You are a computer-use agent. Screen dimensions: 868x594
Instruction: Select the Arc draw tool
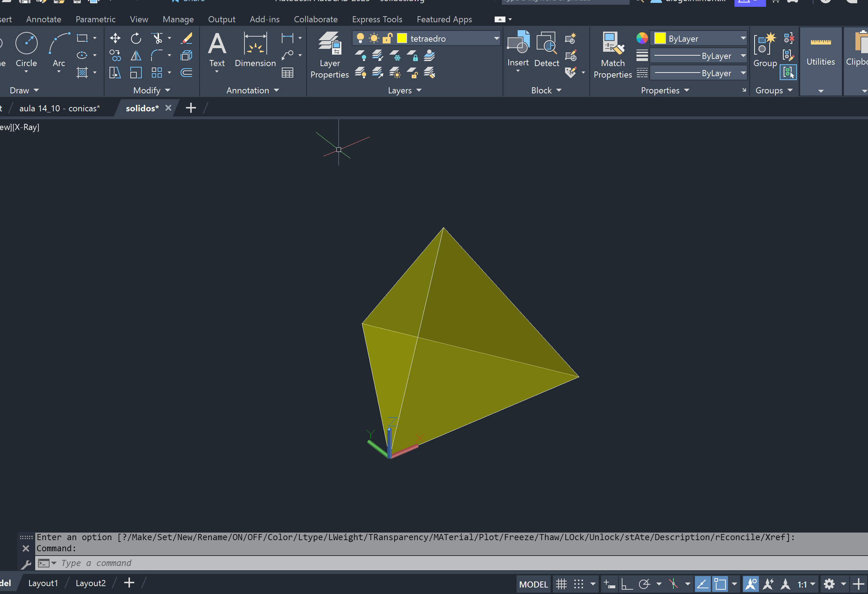pyautogui.click(x=59, y=44)
